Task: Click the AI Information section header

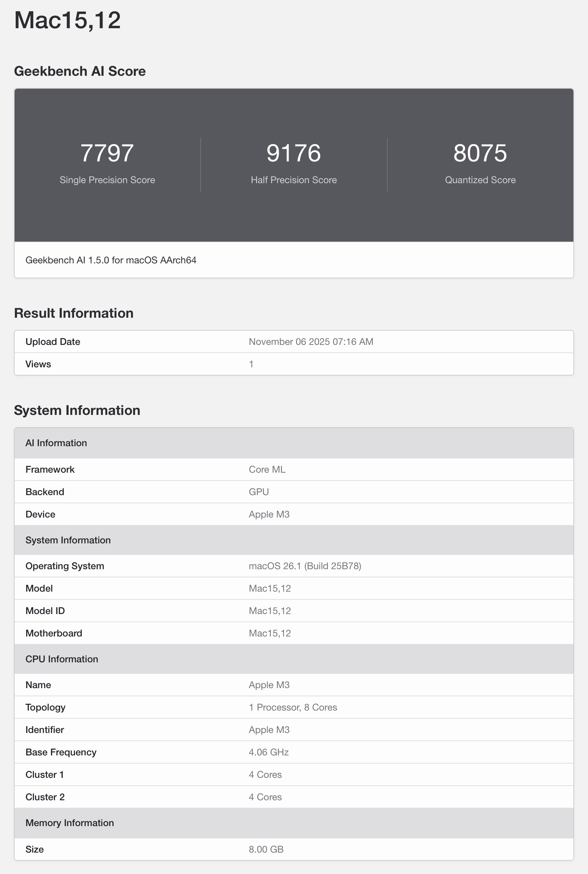Action: (56, 443)
